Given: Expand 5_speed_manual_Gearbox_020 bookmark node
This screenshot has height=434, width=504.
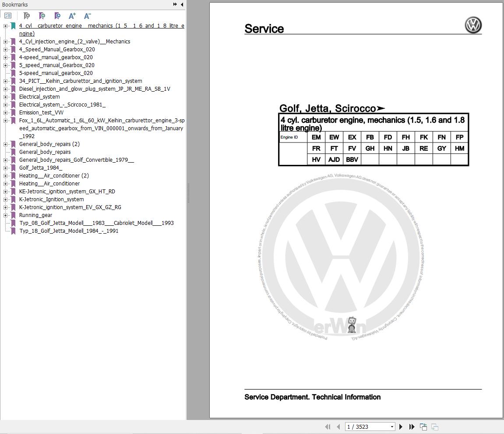Looking at the screenshot, I should [5, 65].
